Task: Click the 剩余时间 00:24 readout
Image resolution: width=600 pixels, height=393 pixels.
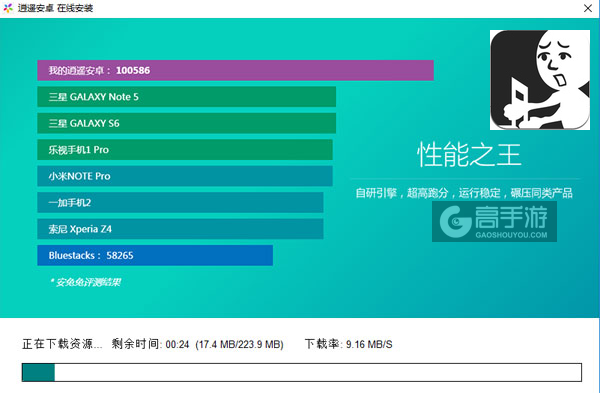Action: [150, 344]
